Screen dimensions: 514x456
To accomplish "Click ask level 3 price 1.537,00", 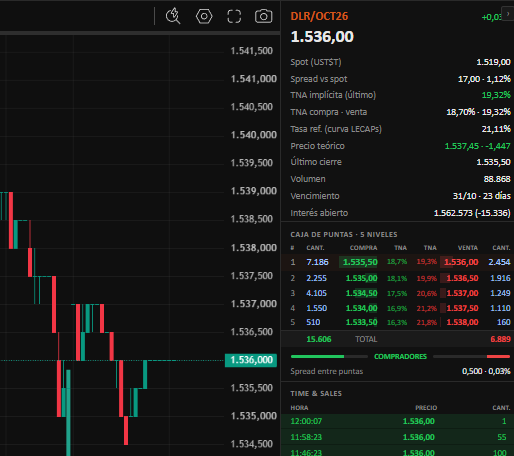I will pyautogui.click(x=462, y=293).
